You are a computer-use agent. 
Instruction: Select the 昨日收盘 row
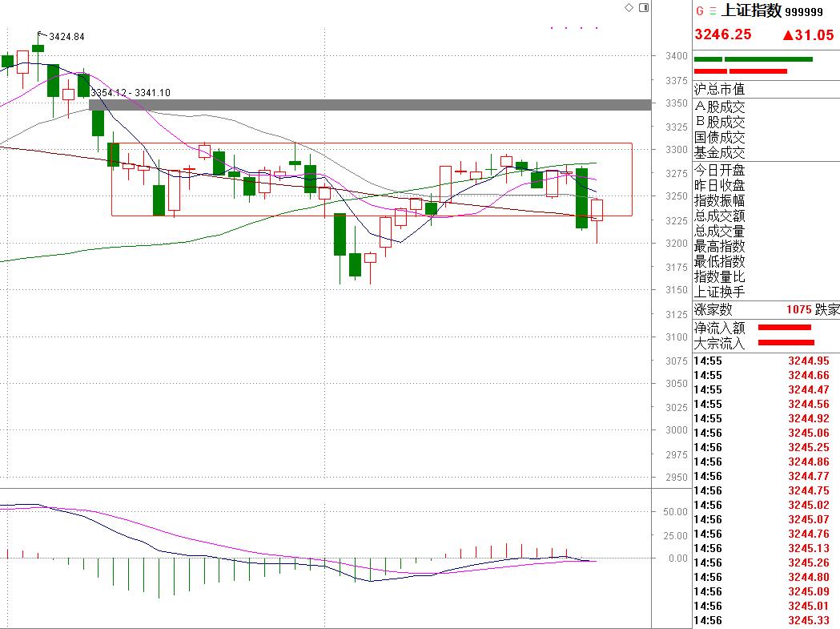pyautogui.click(x=766, y=186)
